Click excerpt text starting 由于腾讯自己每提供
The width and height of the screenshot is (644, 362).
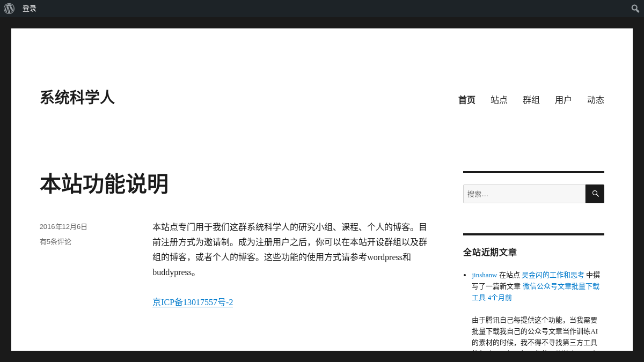tap(535, 333)
